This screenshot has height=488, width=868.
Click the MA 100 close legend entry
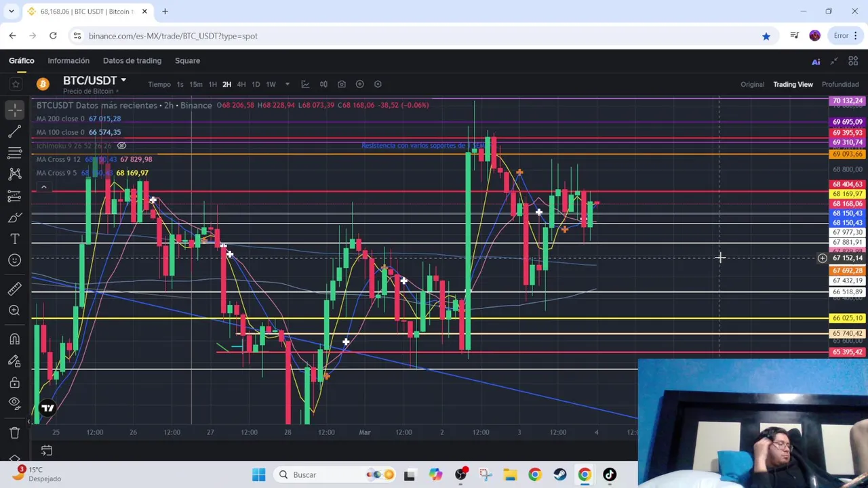[79, 132]
